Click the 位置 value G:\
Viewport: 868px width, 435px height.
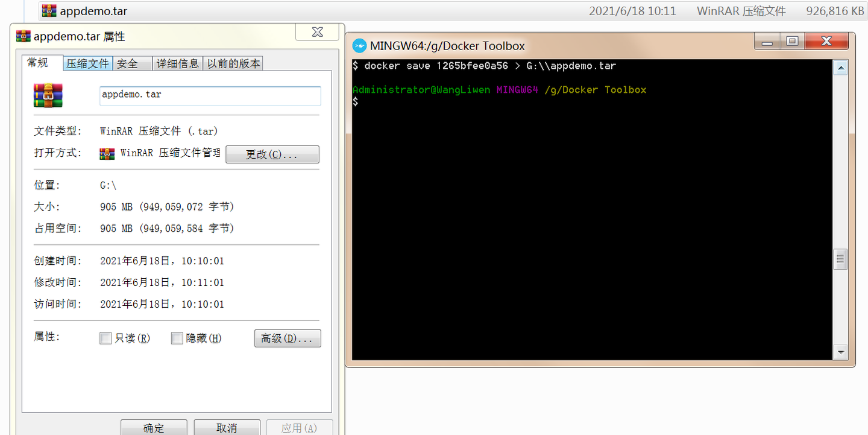(108, 185)
